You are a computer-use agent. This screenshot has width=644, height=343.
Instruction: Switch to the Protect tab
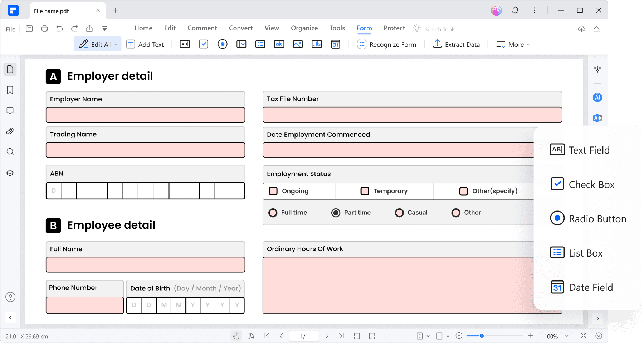[394, 28]
